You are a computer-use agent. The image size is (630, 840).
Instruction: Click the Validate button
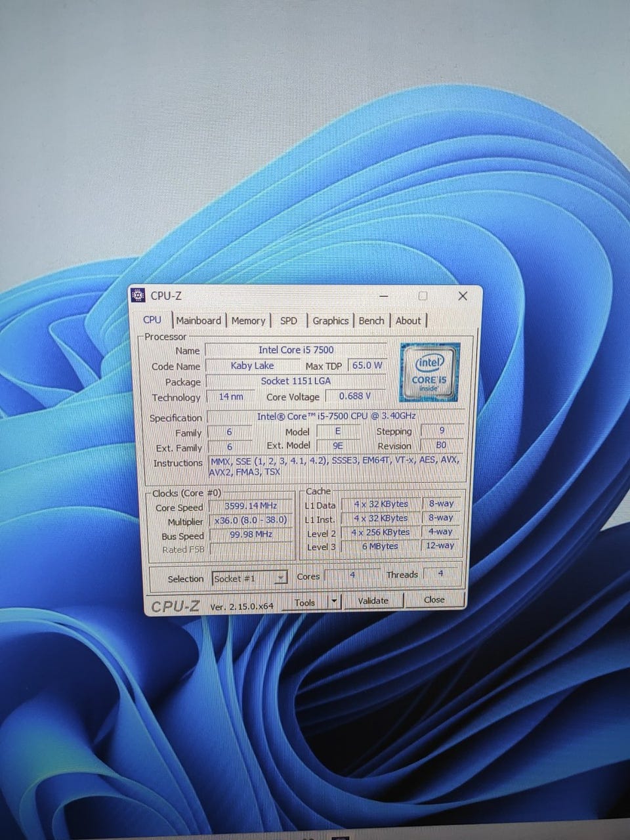pos(373,600)
